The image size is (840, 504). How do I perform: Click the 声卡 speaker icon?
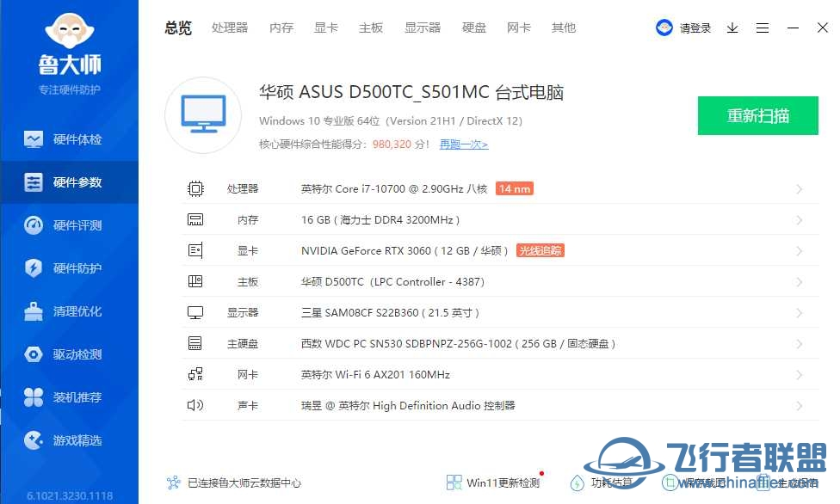(x=195, y=405)
